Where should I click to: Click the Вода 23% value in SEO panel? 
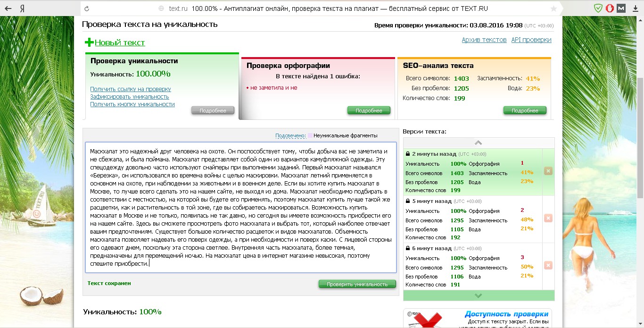533,88
